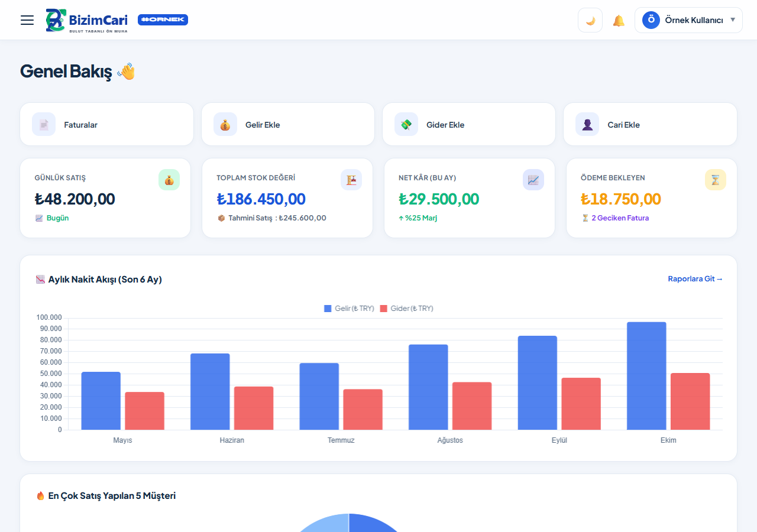Image resolution: width=757 pixels, height=532 pixels.
Task: Click the Cari Ekle person icon
Action: pyautogui.click(x=587, y=124)
